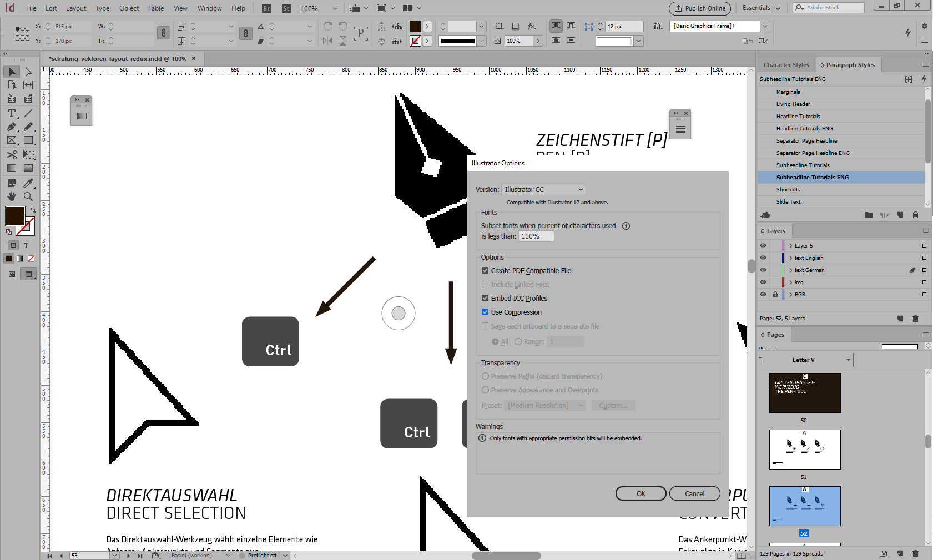Hide img layer eye
933x560 pixels.
click(x=763, y=282)
